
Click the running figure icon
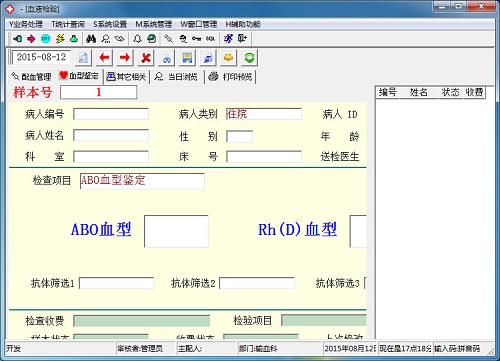(228, 39)
